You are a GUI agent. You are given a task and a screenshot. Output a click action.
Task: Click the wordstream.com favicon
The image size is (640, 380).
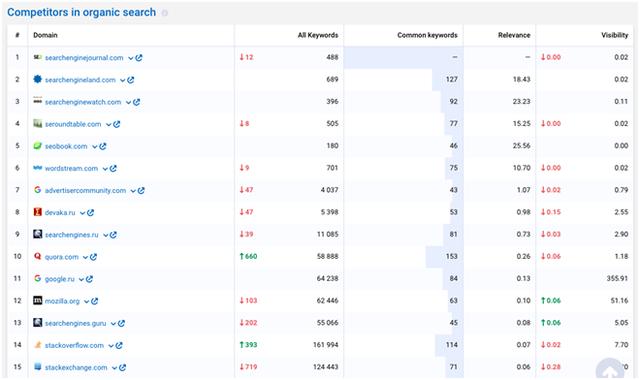click(38, 168)
